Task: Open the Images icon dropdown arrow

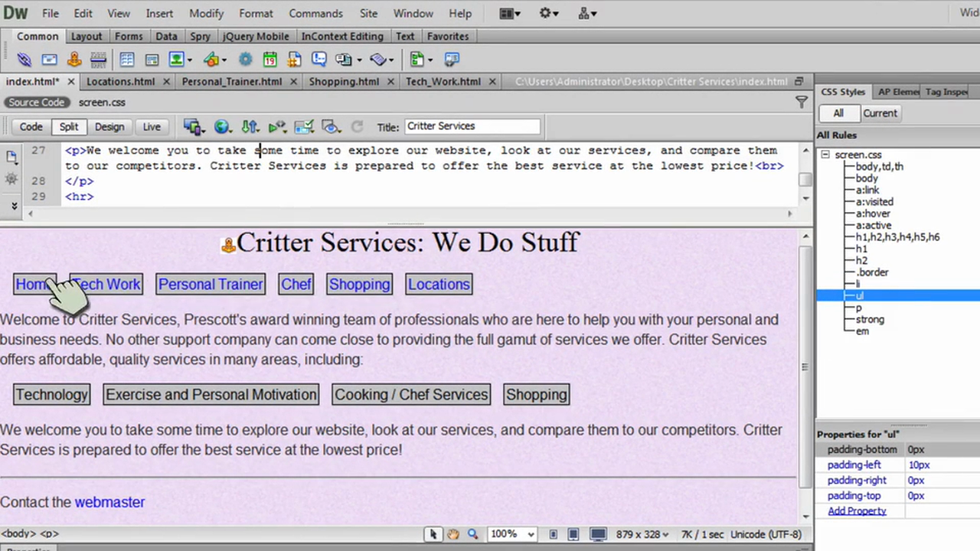Action: [x=188, y=60]
